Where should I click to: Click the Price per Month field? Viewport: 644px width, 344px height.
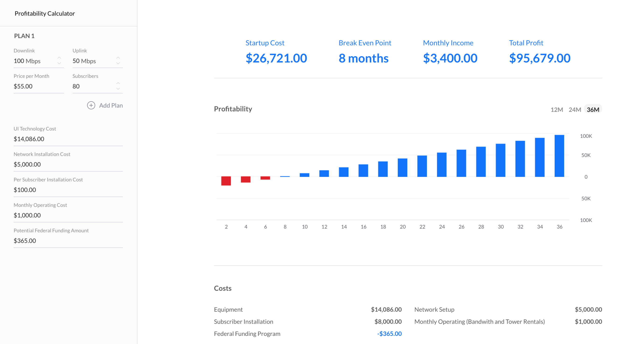coord(38,86)
